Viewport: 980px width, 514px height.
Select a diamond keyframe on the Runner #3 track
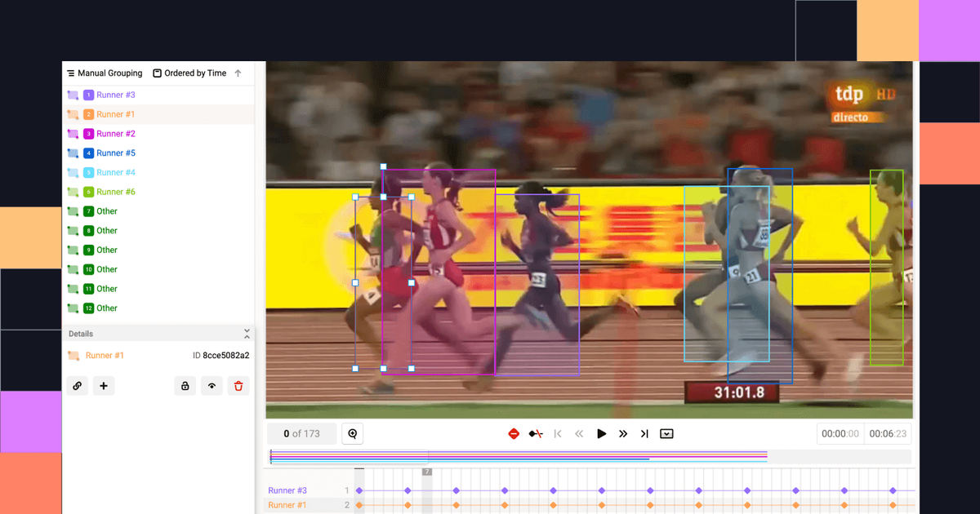coord(407,490)
